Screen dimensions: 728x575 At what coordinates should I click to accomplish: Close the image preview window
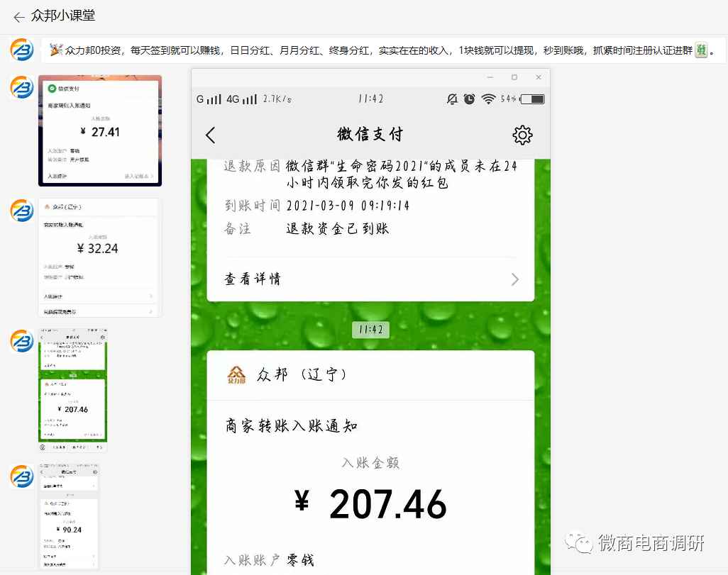[539, 77]
